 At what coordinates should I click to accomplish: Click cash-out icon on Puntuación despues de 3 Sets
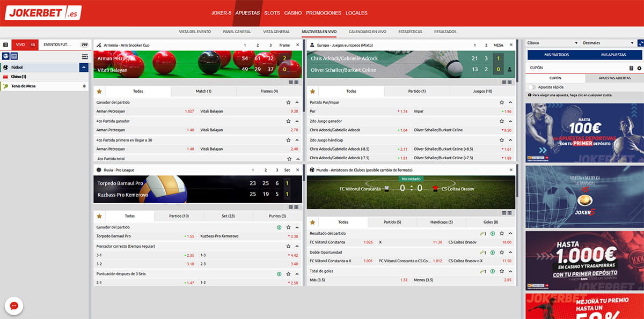(279, 273)
